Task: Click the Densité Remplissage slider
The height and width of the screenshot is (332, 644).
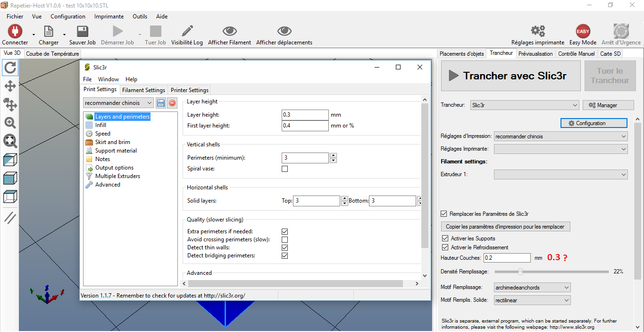Action: [x=552, y=272]
